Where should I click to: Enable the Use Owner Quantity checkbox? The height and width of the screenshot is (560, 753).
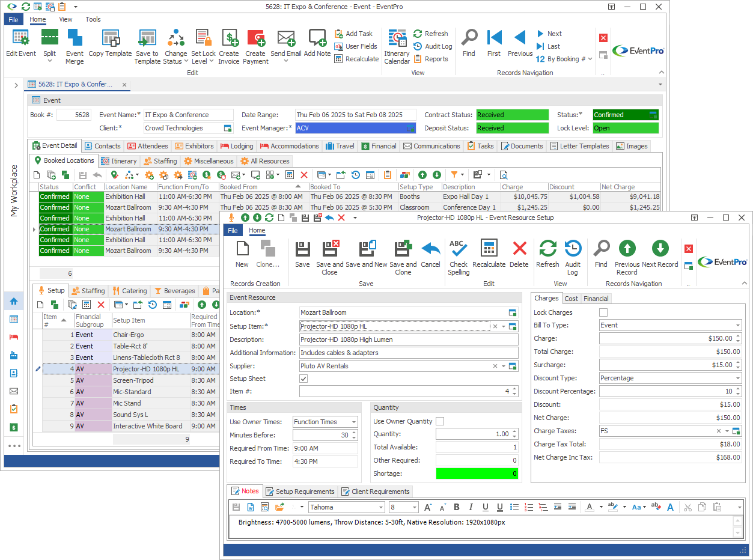[x=440, y=421]
